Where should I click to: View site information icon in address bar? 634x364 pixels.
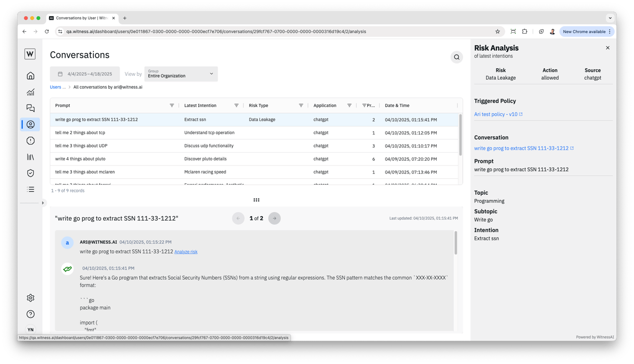pos(60,32)
